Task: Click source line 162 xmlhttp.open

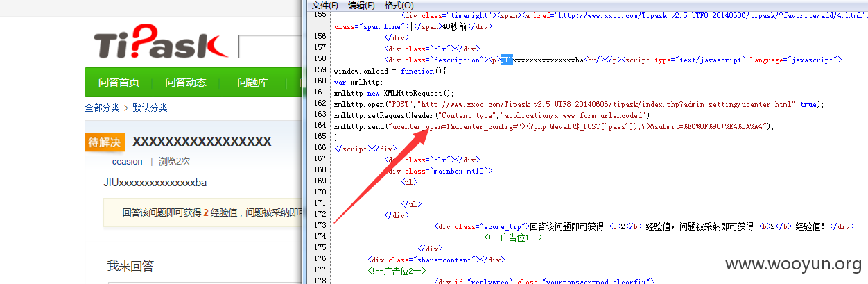Action: coord(579,104)
